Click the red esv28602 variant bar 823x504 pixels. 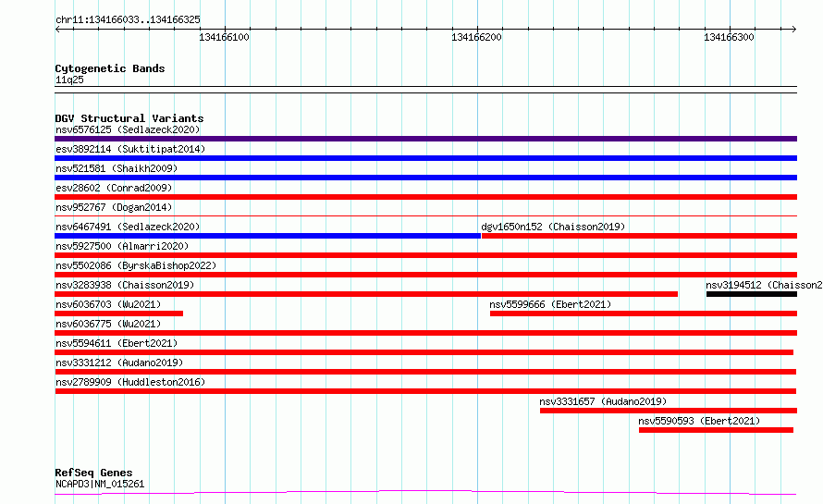pyautogui.click(x=425, y=197)
